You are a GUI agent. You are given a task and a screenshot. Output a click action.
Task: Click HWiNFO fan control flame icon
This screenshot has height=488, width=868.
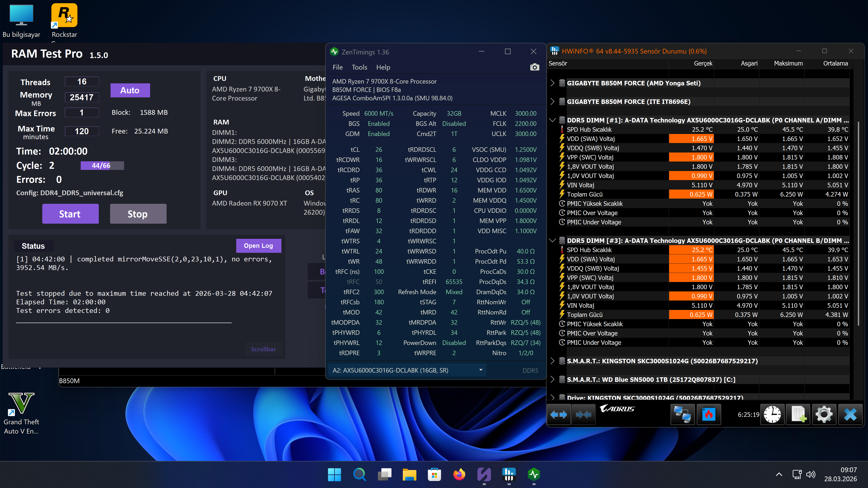pyautogui.click(x=709, y=415)
